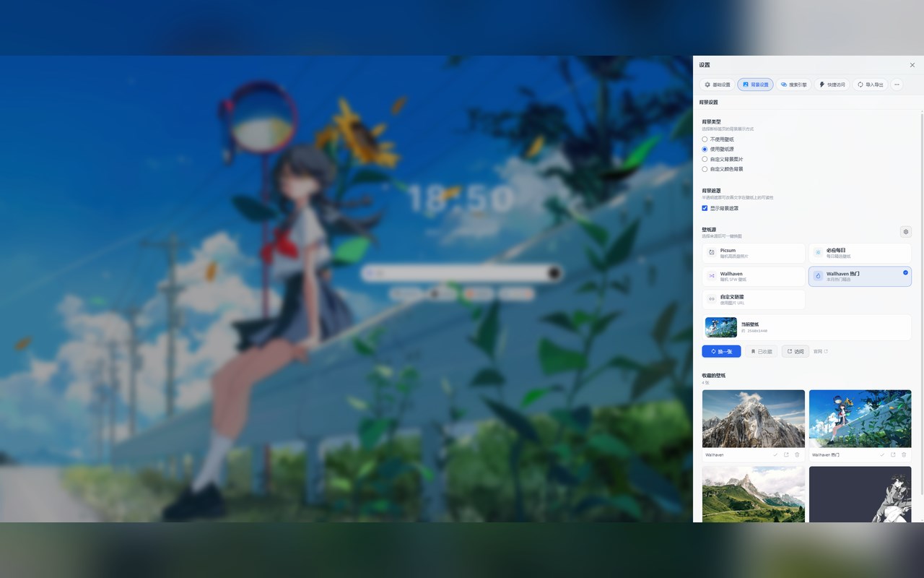
Task: Click the dark monochrome character favorite thumbnail
Action: (x=860, y=494)
